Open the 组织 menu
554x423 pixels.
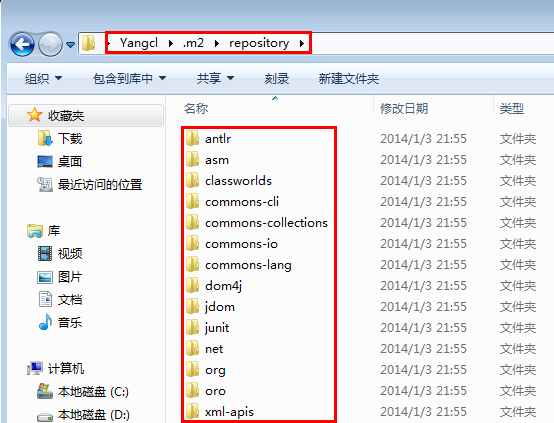pos(43,78)
